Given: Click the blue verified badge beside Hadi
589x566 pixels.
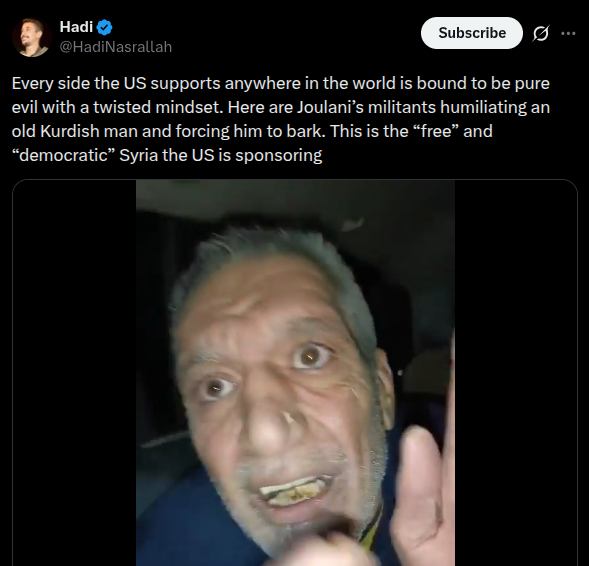Looking at the screenshot, I should [x=104, y=27].
